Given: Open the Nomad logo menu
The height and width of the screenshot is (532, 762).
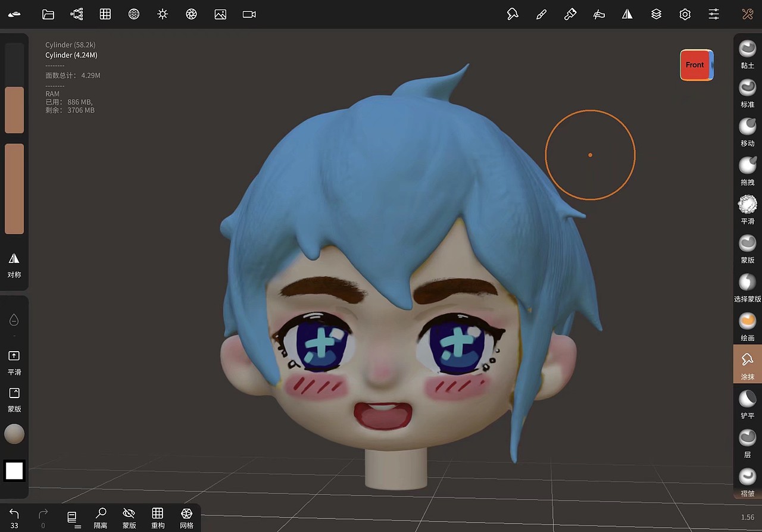Looking at the screenshot, I should [x=14, y=14].
